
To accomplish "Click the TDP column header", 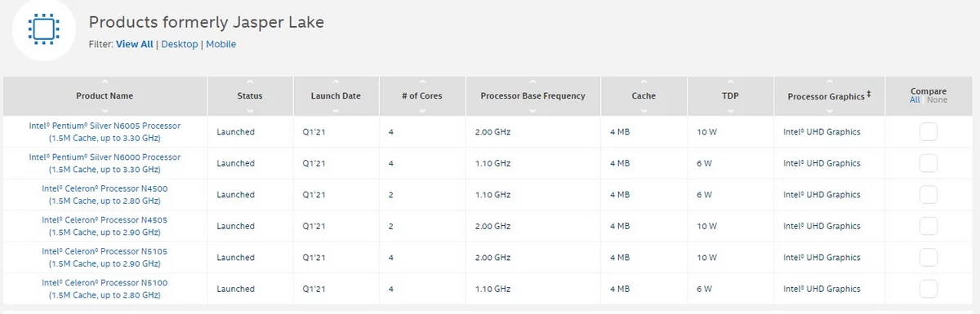I will pos(730,95).
